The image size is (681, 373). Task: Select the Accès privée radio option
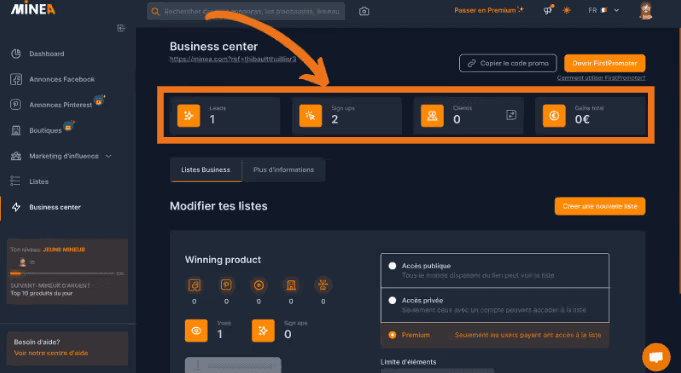392,300
